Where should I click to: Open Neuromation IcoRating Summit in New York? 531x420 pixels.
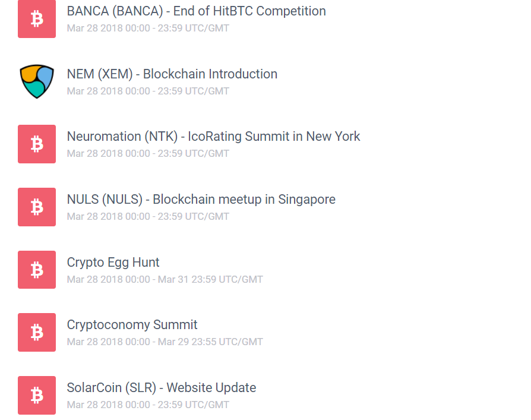pyautogui.click(x=213, y=137)
